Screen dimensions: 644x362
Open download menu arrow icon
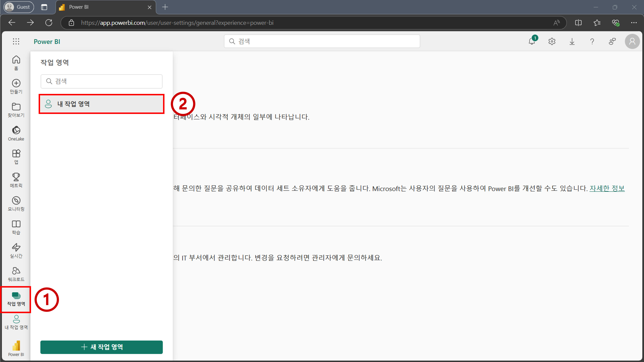pyautogui.click(x=572, y=41)
